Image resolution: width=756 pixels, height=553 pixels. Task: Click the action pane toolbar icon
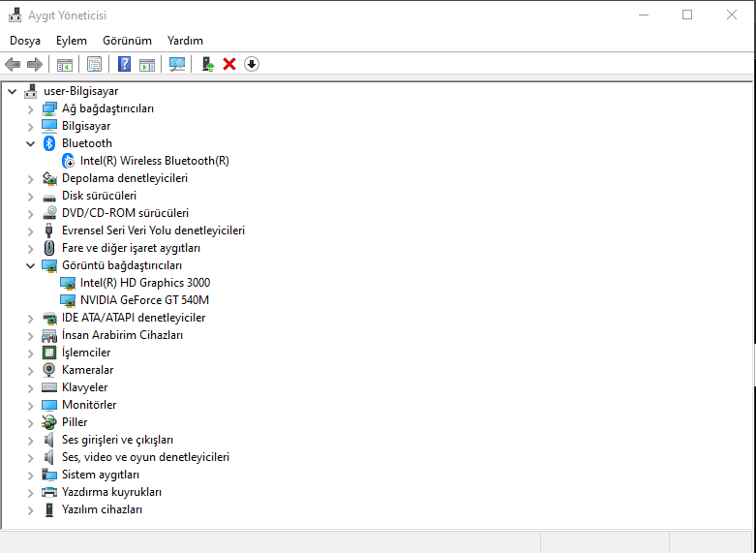click(x=147, y=64)
